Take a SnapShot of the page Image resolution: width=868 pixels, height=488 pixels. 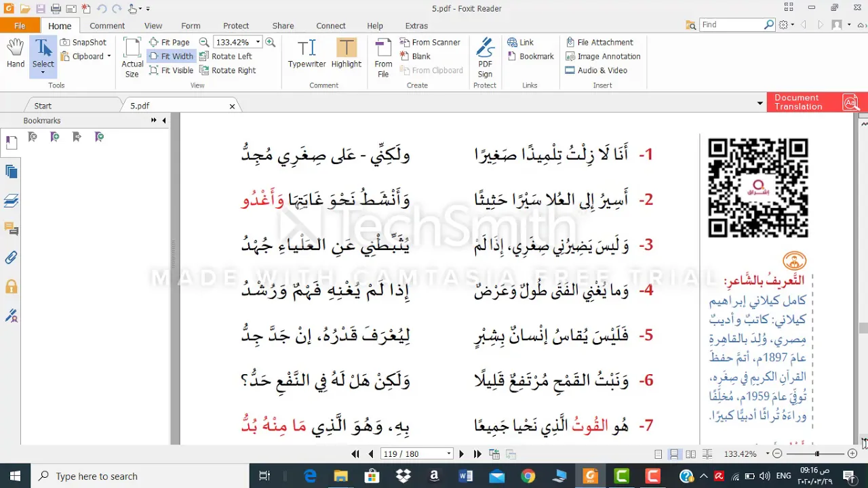[83, 42]
